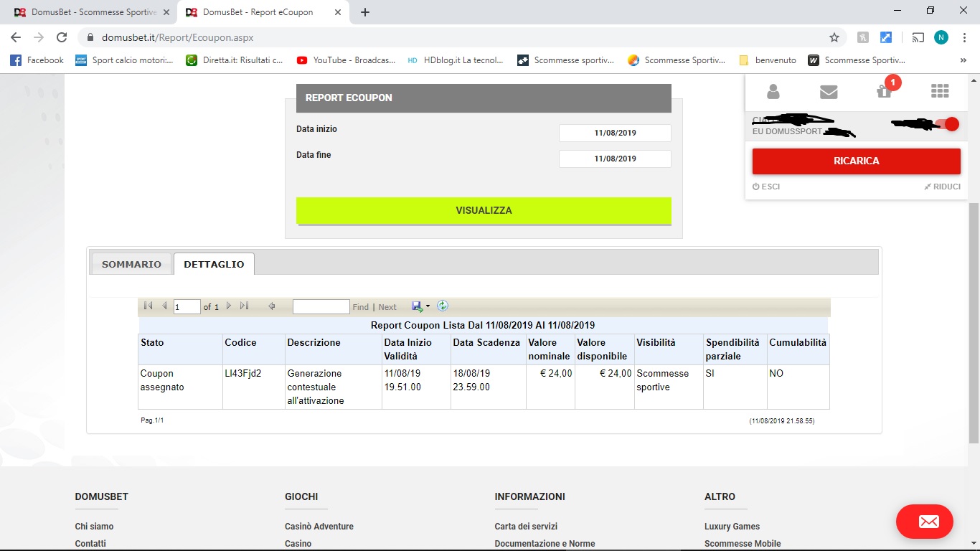Open the HDblog.it La tecnol... bookmark
The height and width of the screenshot is (551, 980).
[456, 60]
